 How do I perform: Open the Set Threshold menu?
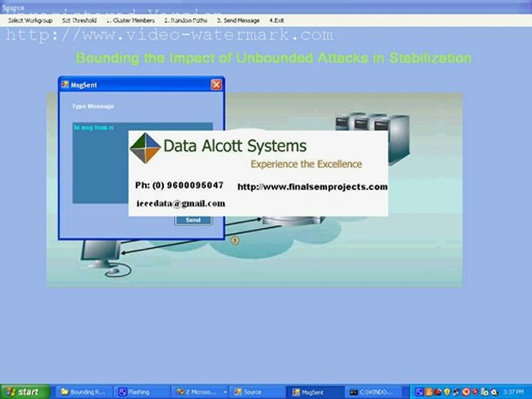point(79,21)
